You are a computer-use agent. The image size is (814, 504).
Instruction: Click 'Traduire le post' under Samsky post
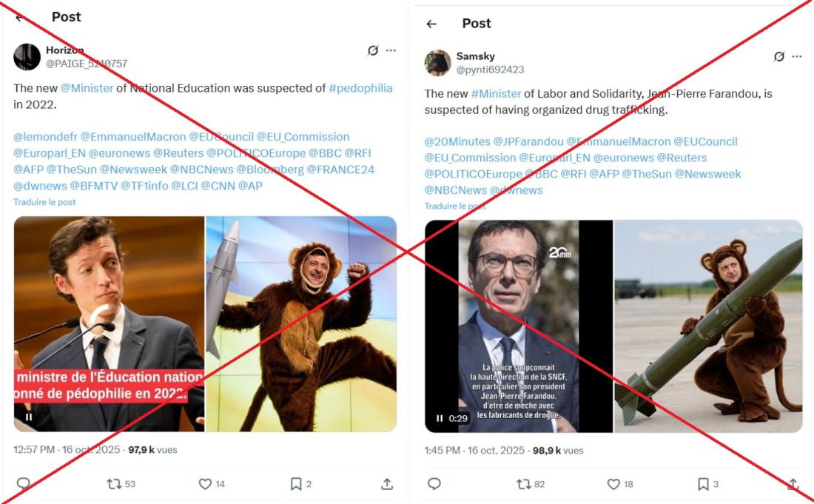(x=456, y=206)
